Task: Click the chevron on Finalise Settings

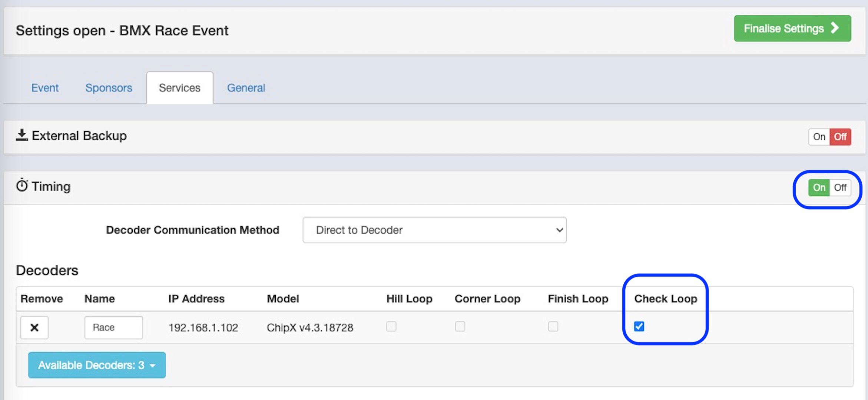Action: (835, 28)
